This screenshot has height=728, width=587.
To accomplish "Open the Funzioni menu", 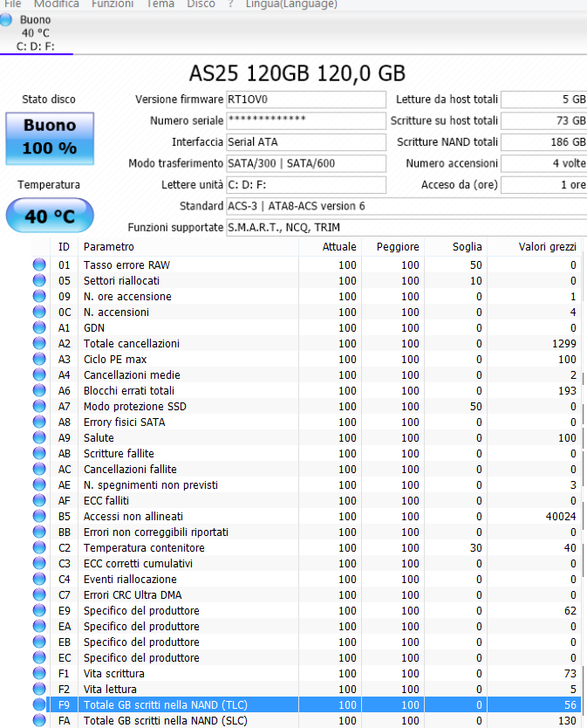I will click(113, 3).
